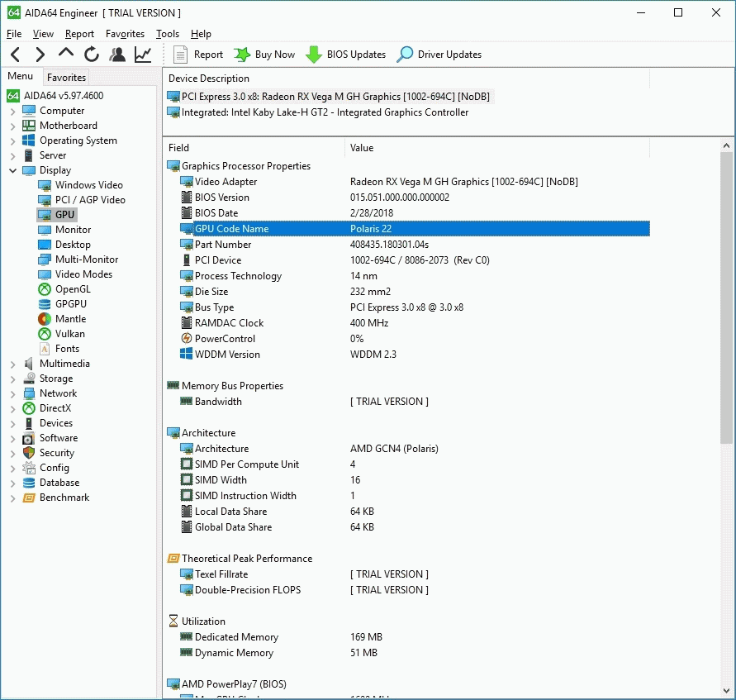
Task: Select the Fonts icon in the tree
Action: 45,349
